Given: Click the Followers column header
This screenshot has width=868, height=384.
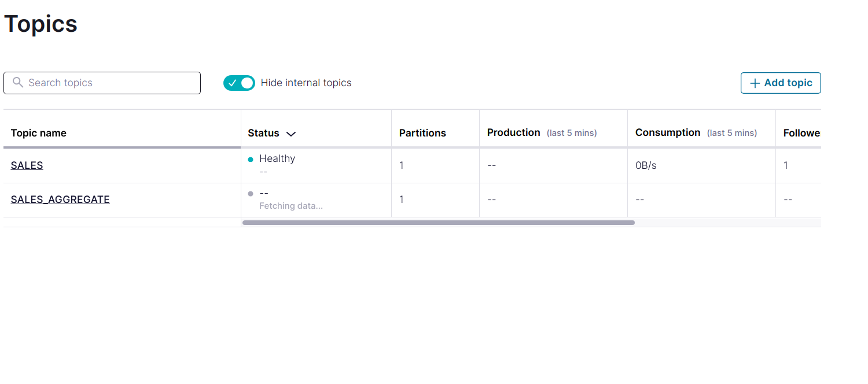Looking at the screenshot, I should pos(802,133).
